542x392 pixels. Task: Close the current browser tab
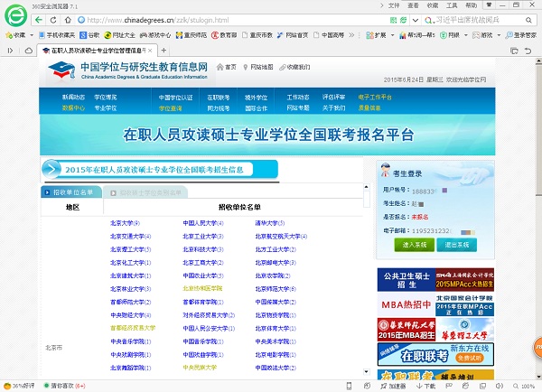pos(150,51)
